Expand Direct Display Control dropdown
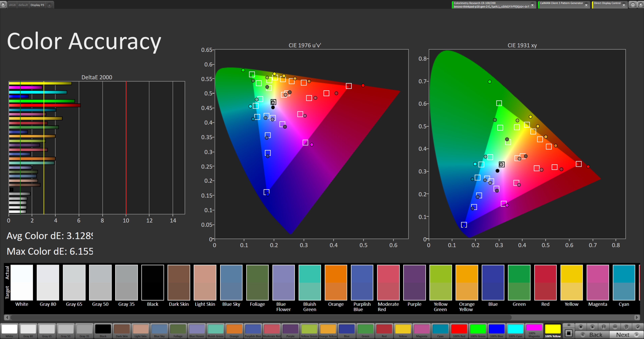The height and width of the screenshot is (339, 644). [624, 5]
